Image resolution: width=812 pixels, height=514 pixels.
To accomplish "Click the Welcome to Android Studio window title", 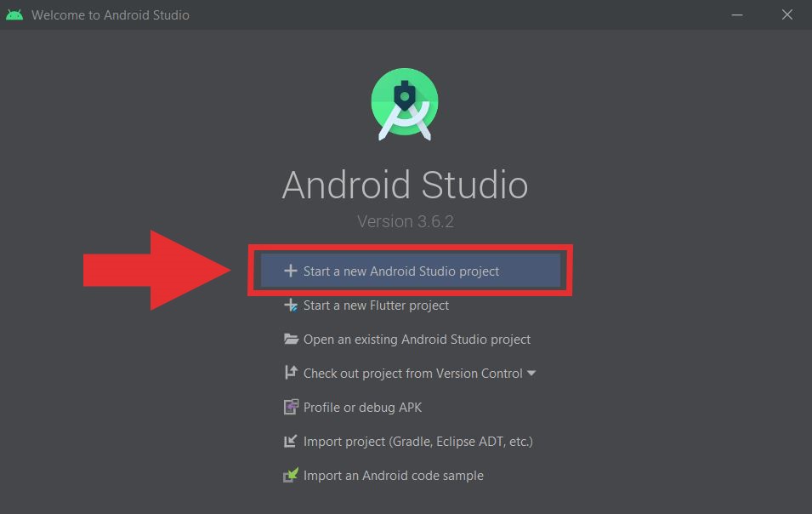I will point(111,15).
